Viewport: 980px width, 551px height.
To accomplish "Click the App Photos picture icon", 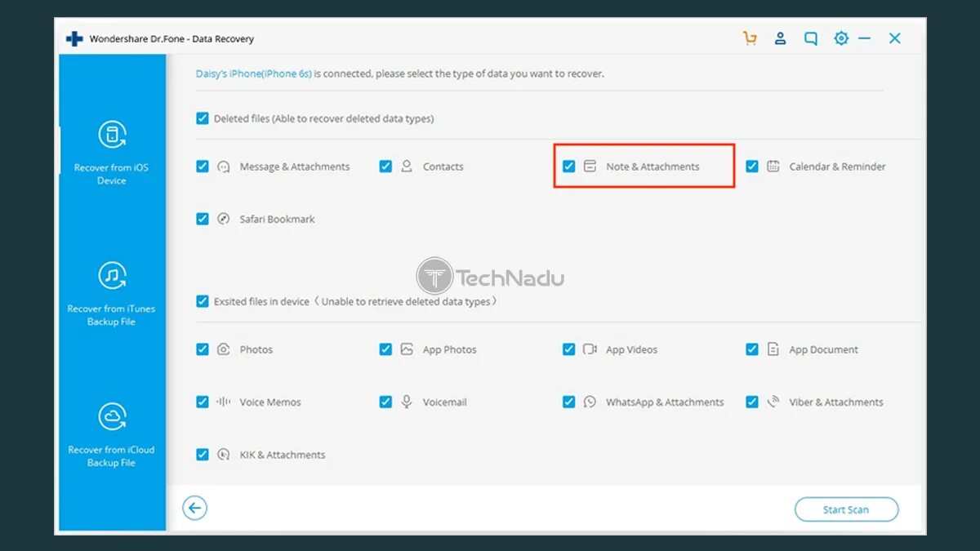I will pos(407,349).
